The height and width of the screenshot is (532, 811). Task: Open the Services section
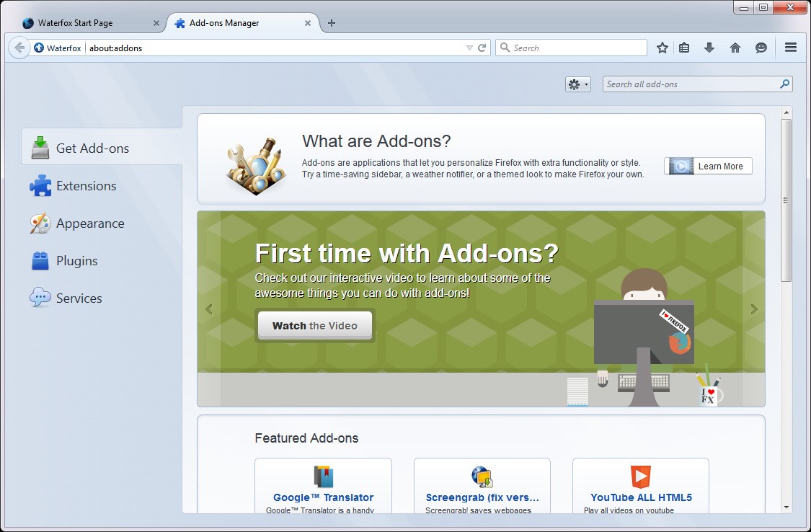coord(79,298)
